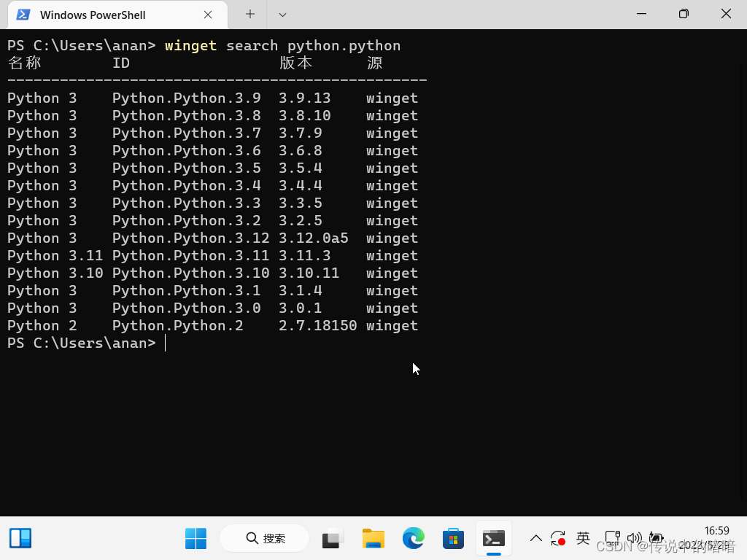The height and width of the screenshot is (560, 747).
Task: Launch Microsoft Edge from the taskbar
Action: (413, 539)
